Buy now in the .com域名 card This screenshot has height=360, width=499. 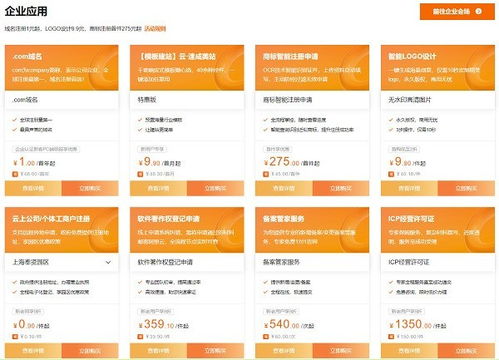tap(90, 188)
